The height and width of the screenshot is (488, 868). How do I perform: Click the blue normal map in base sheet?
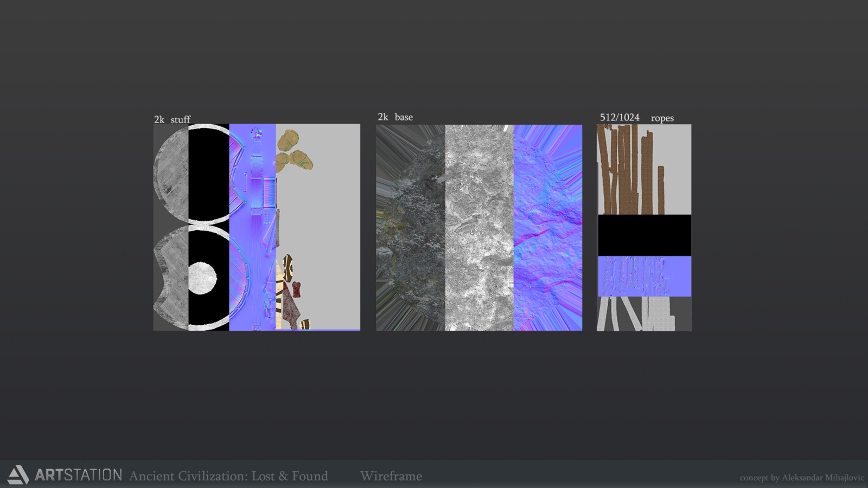[x=548, y=228]
